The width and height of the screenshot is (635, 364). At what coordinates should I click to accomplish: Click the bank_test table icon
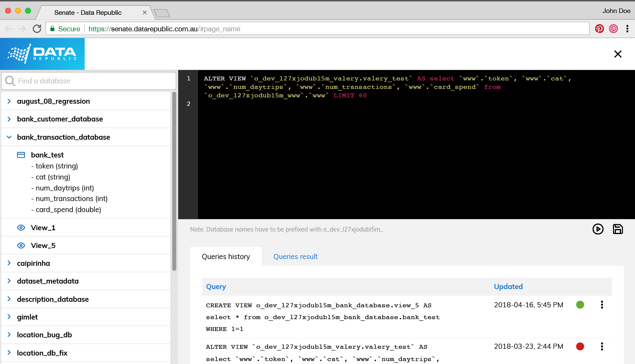click(21, 155)
